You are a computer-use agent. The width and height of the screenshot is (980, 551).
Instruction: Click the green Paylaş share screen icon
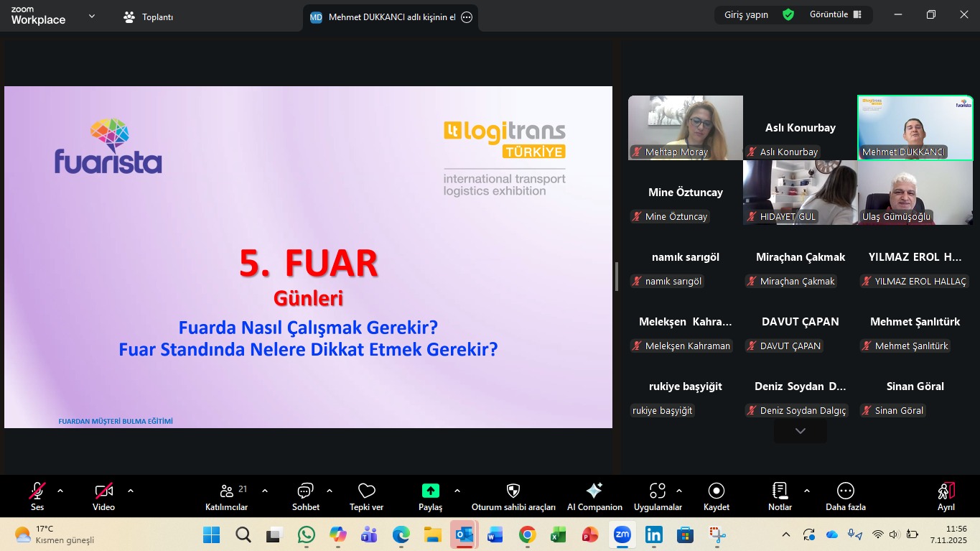(430, 491)
